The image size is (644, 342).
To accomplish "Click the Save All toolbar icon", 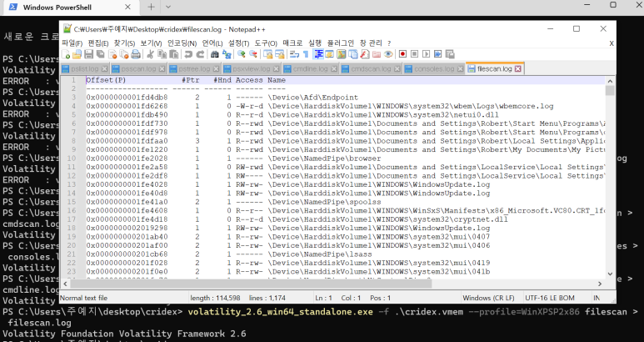I will (100, 54).
